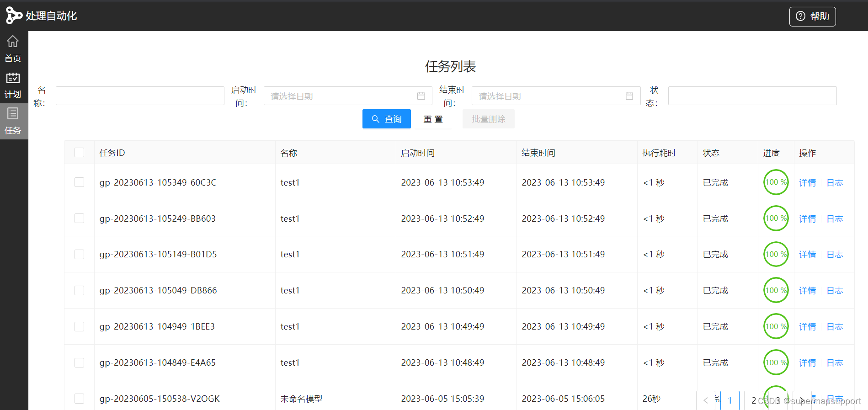Image resolution: width=868 pixels, height=410 pixels.
Task: Click the 未命名模型 name cell
Action: tap(301, 399)
